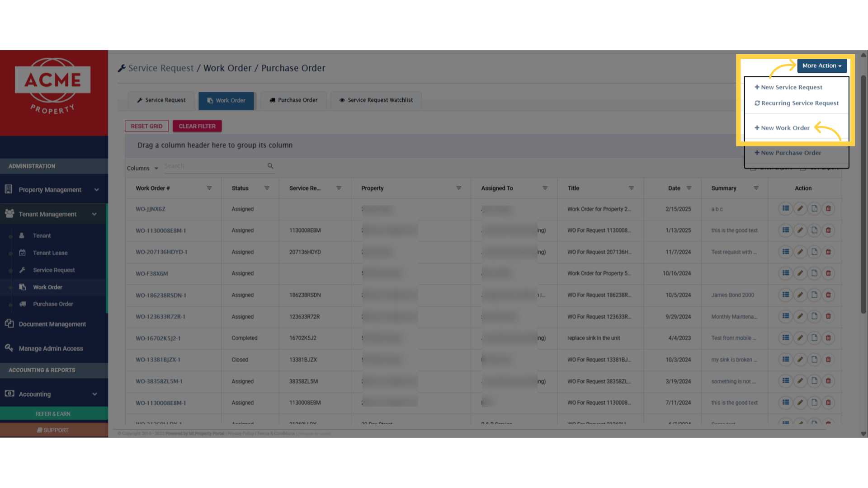Click the magnifier icon beside the search box
Image resolution: width=868 pixels, height=488 pixels.
[x=270, y=166]
